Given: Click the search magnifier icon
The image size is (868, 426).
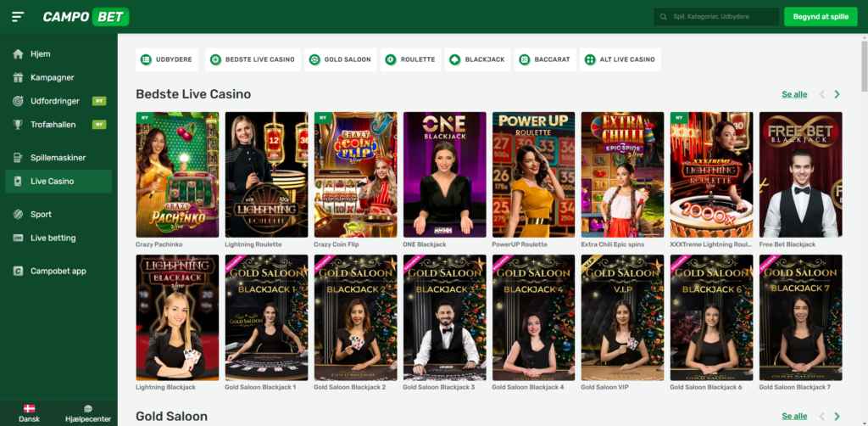Looking at the screenshot, I should pos(663,17).
